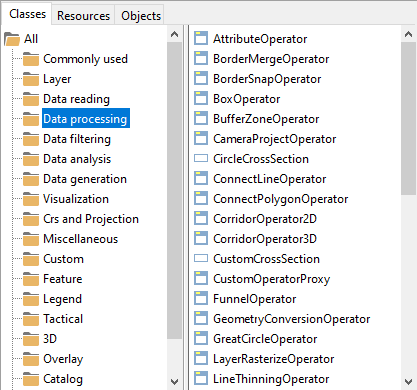The image size is (417, 390).
Task: Click the LineThinningOperator class icon
Action: 201,378
